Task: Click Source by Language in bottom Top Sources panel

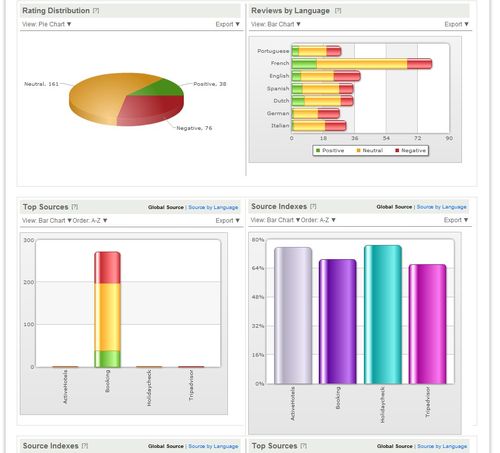Action: coord(442,446)
